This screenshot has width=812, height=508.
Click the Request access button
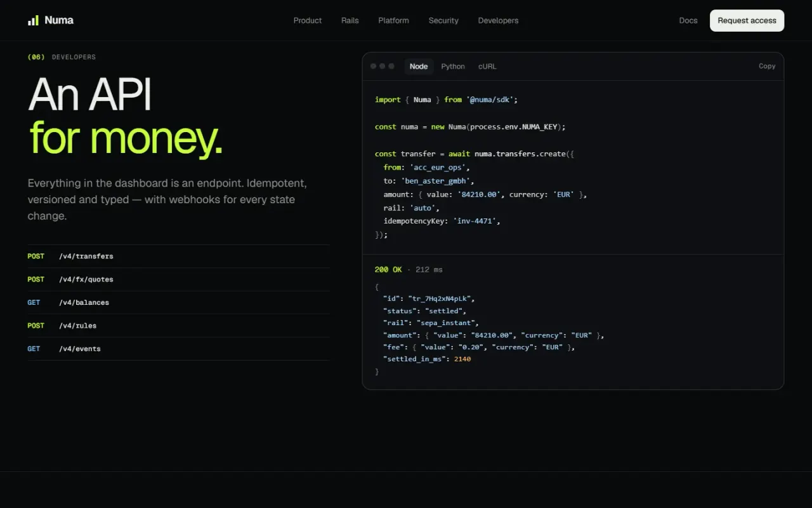[747, 20]
